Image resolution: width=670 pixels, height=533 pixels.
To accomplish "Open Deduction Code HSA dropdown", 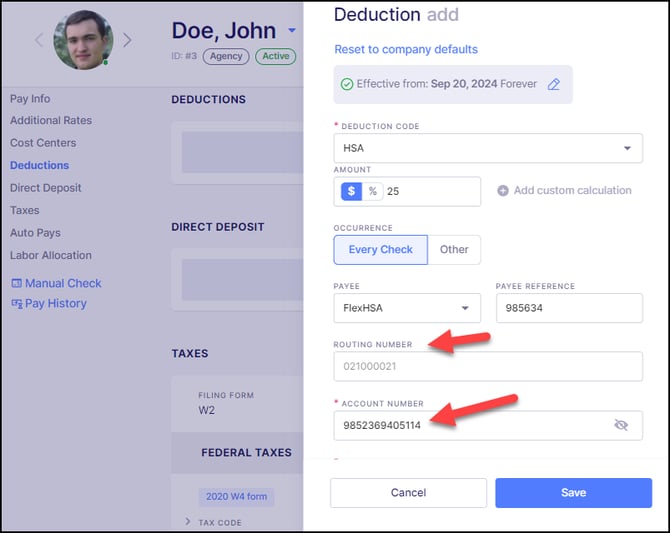I will point(488,148).
